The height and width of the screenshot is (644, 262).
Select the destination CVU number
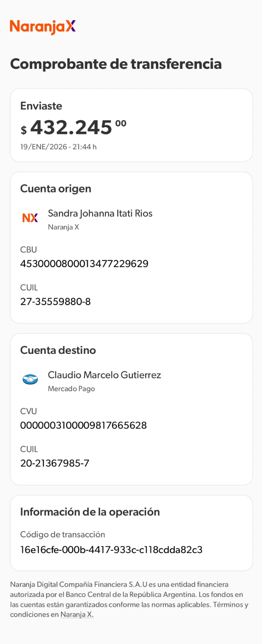[84, 425]
